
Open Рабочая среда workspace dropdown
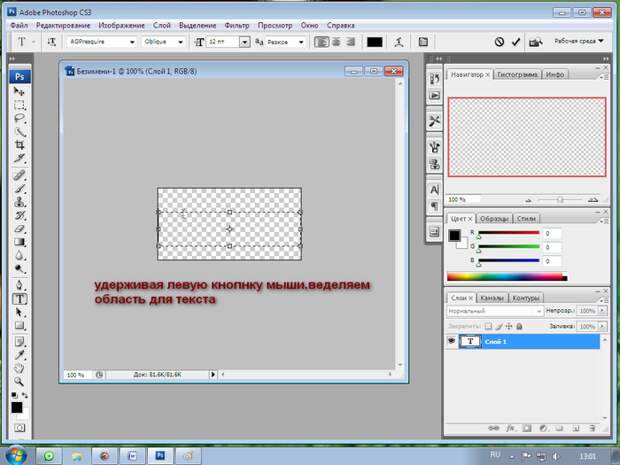(579, 41)
